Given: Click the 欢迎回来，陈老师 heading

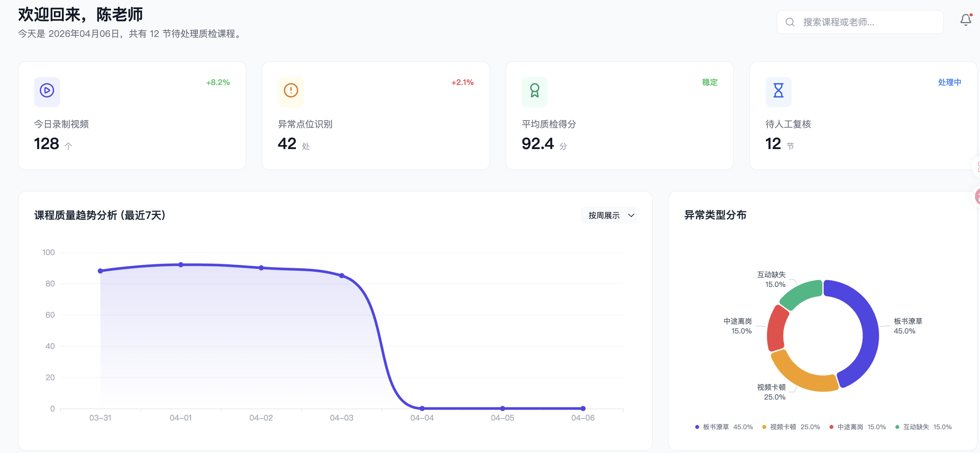Looking at the screenshot, I should pos(80,14).
